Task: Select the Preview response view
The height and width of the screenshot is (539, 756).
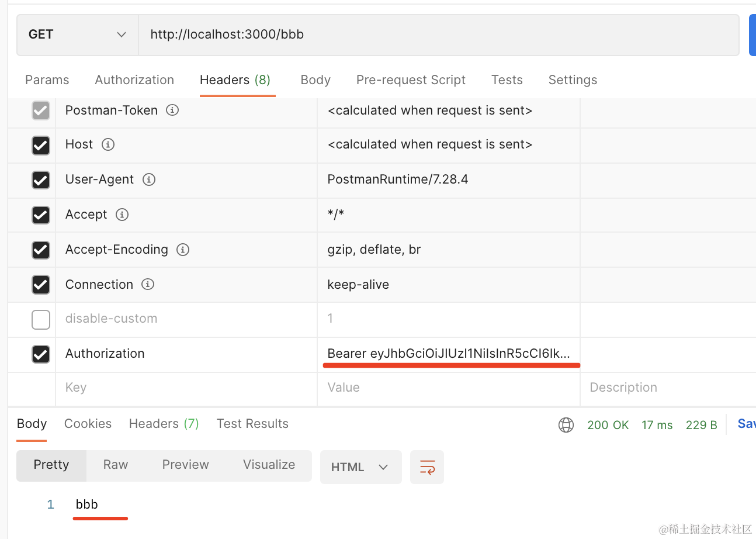Action: (x=185, y=465)
